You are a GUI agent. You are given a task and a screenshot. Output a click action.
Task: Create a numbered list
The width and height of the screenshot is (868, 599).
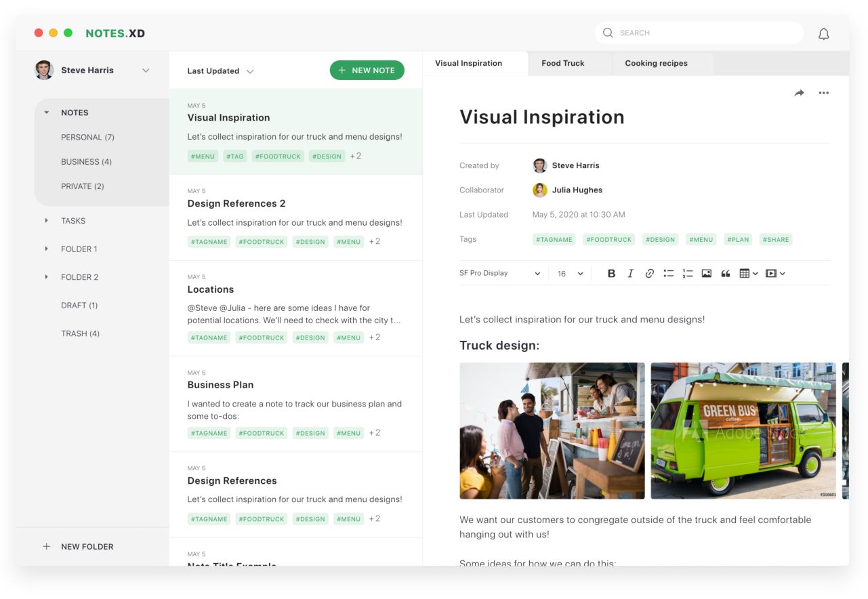tap(687, 273)
